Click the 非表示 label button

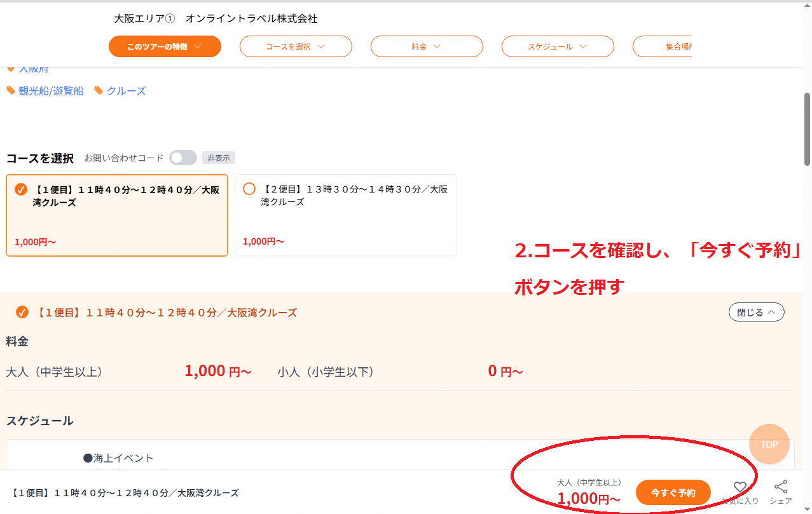(x=219, y=158)
